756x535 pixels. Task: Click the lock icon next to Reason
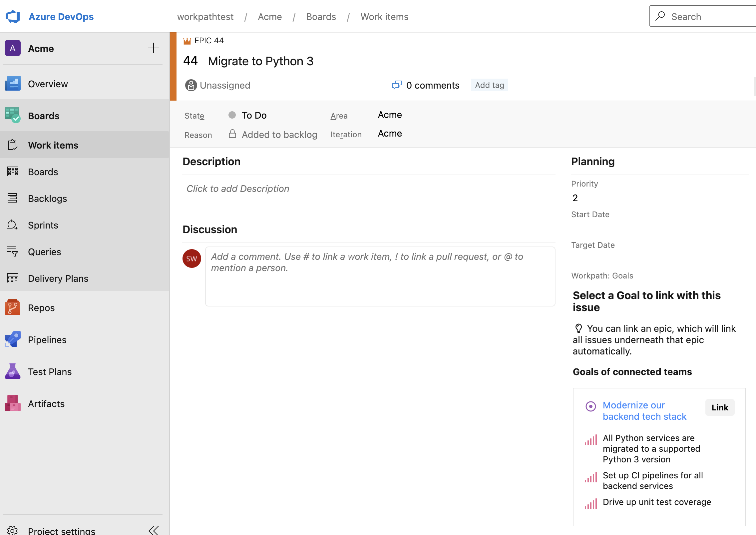[232, 134]
